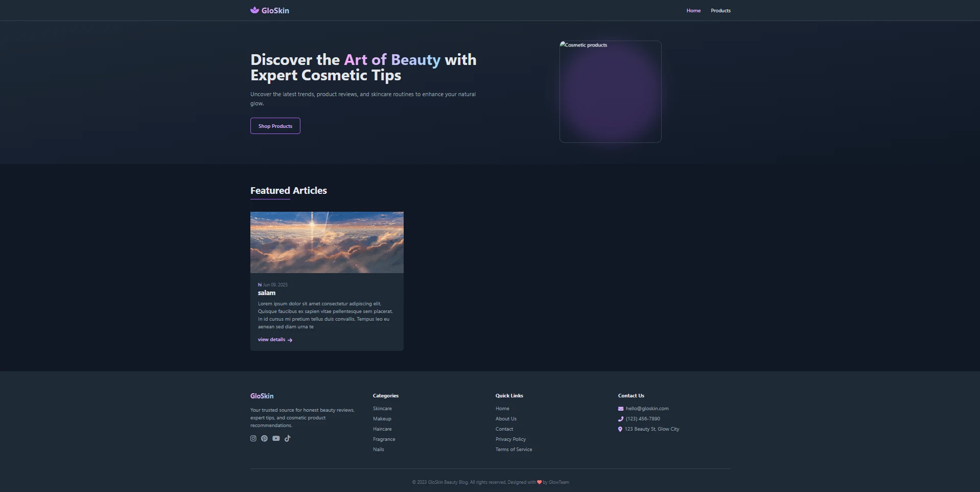
Task: Select the Skincare category link
Action: tap(382, 409)
